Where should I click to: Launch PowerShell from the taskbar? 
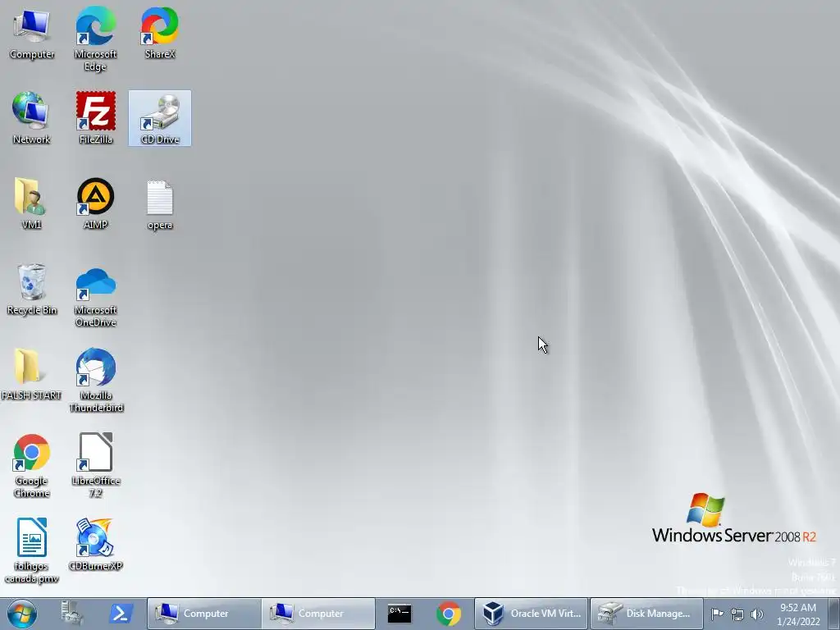click(121, 614)
